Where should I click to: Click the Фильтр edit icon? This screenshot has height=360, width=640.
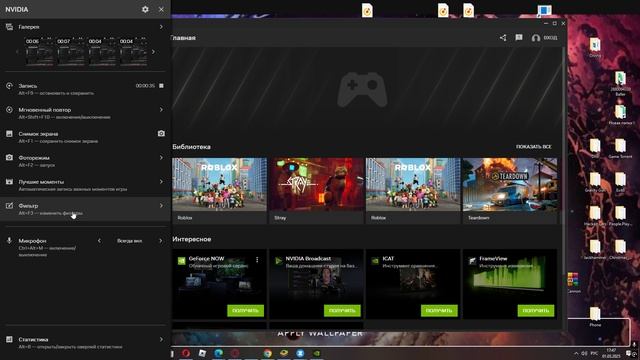point(9,205)
